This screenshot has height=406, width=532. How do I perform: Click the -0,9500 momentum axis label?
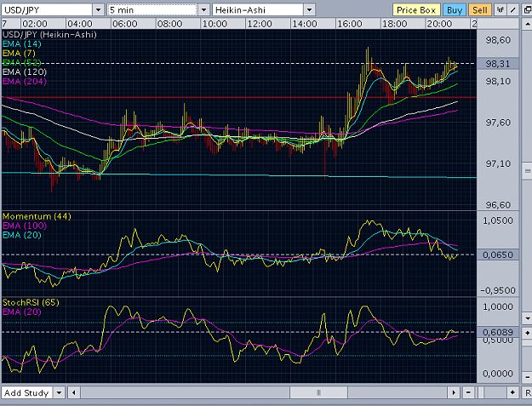pos(498,291)
